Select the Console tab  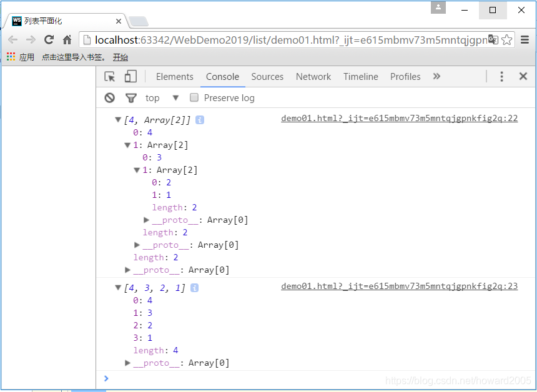coord(223,77)
